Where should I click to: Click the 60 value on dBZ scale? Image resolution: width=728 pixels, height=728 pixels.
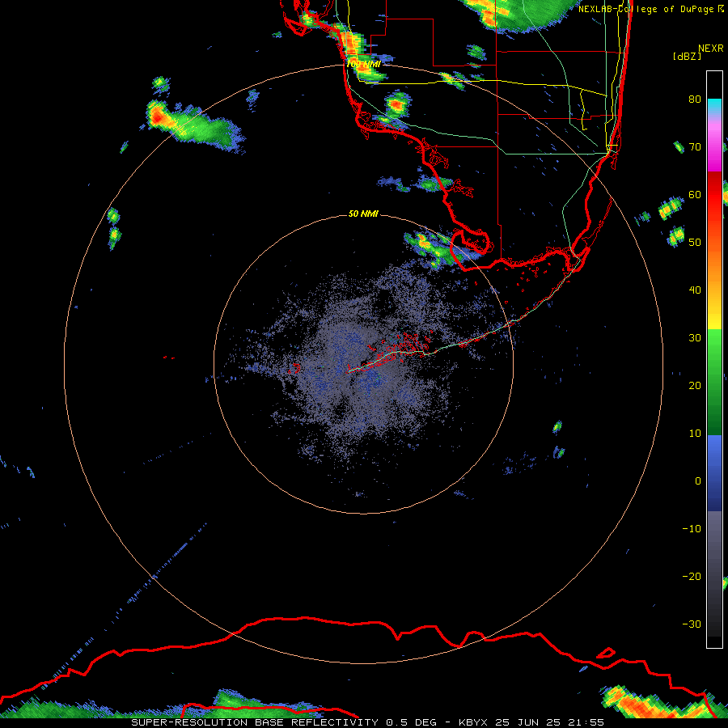point(695,194)
